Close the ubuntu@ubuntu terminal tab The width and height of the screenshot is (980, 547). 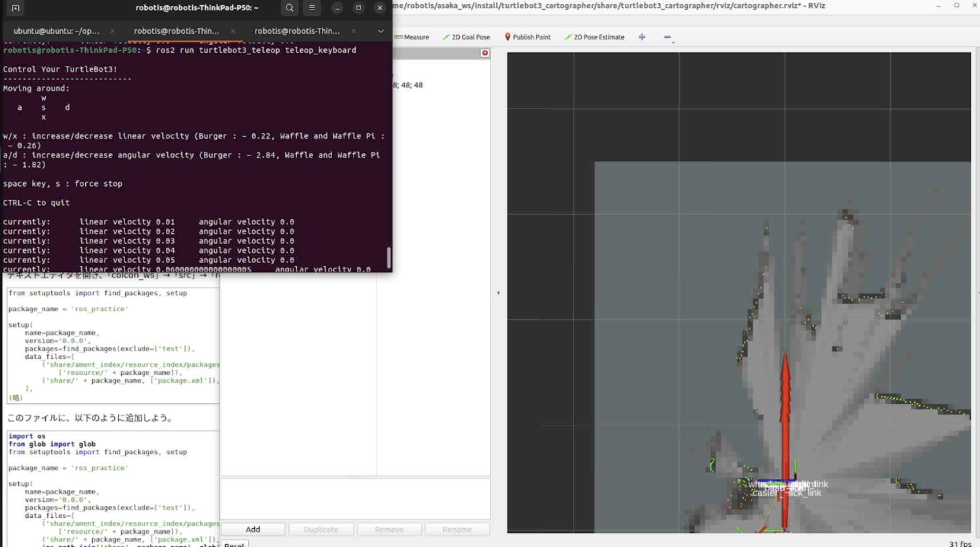click(x=112, y=31)
